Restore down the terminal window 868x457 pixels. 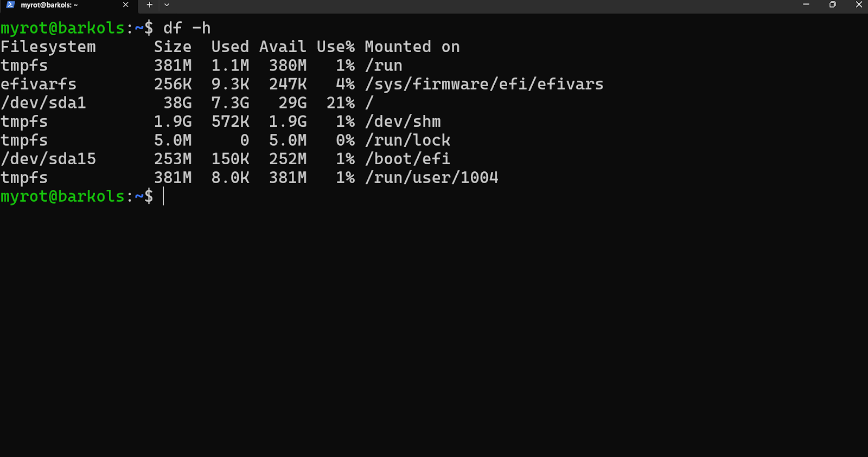833,5
